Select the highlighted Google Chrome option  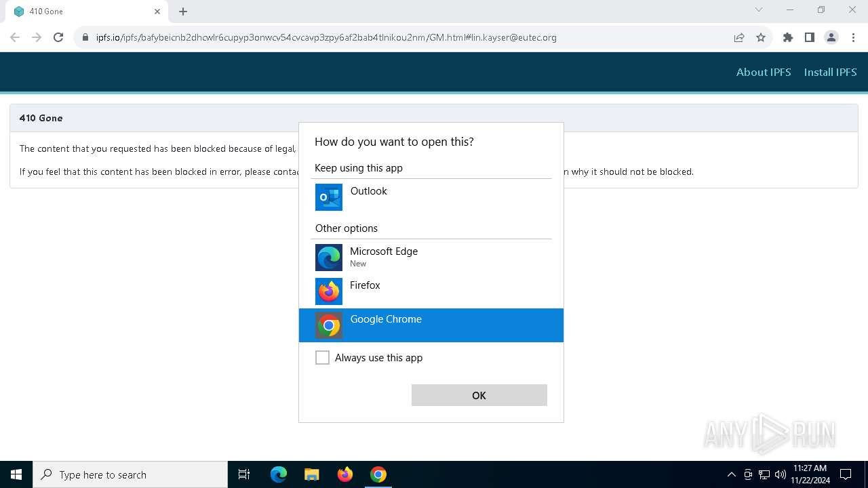(x=431, y=325)
